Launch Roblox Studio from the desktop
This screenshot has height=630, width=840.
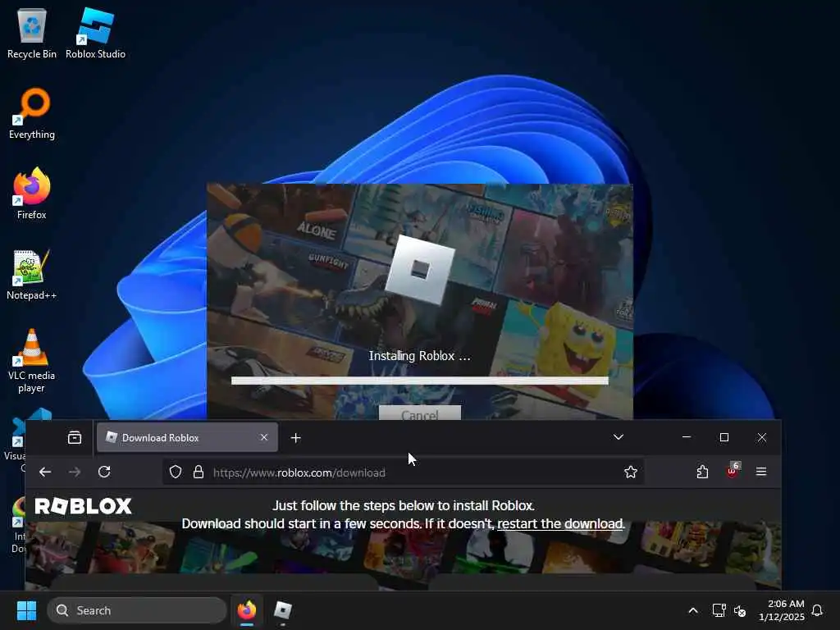(95, 33)
